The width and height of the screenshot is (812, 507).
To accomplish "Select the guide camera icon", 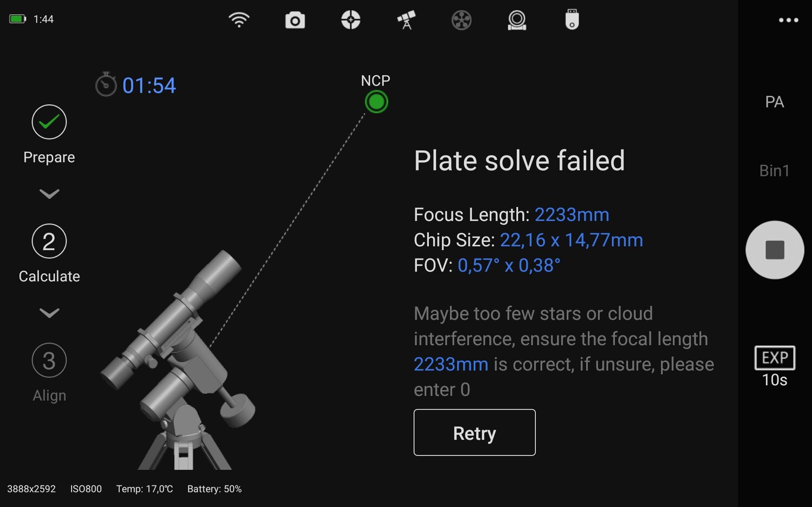I will pyautogui.click(x=516, y=19).
